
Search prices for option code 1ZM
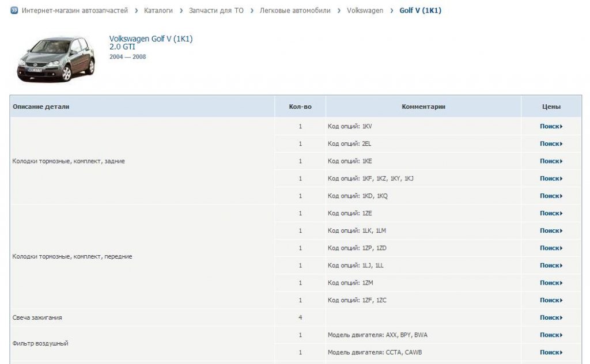[x=551, y=283]
